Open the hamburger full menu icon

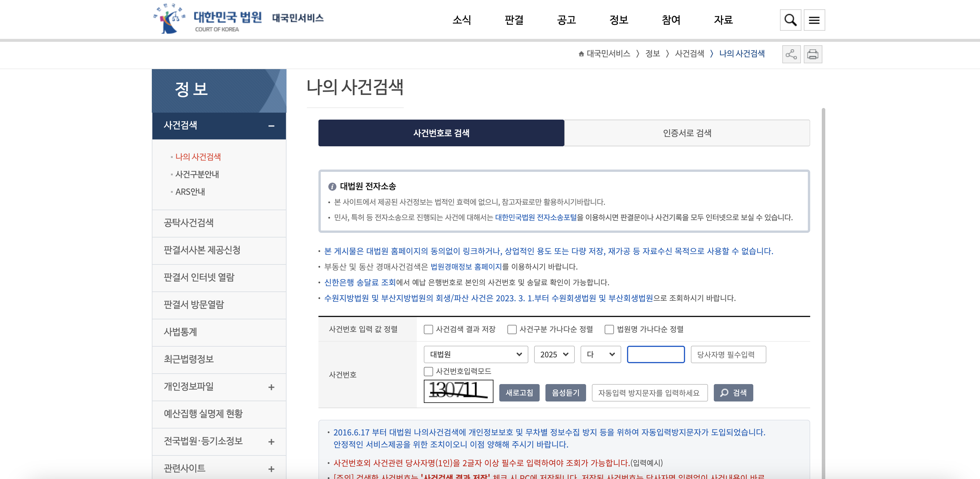[814, 20]
